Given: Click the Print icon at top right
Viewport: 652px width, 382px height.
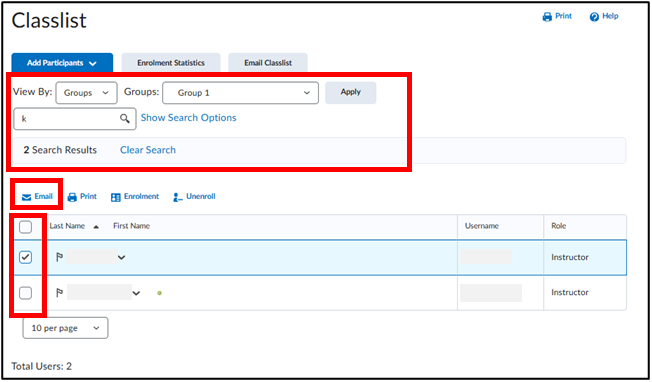Looking at the screenshot, I should pos(547,17).
